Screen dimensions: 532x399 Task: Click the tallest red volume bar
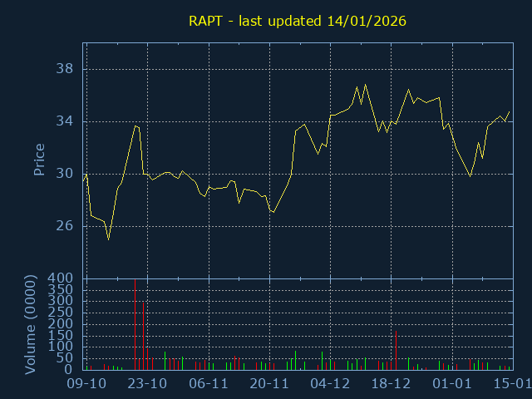[135, 324]
